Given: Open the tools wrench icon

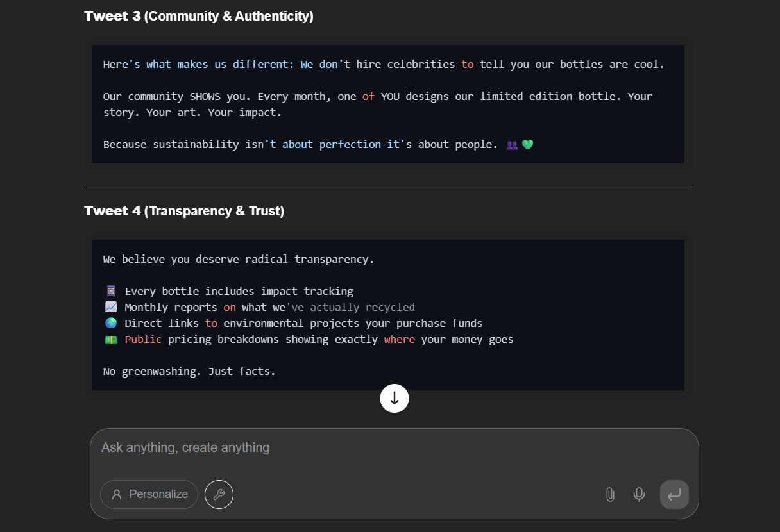Looking at the screenshot, I should tap(219, 494).
